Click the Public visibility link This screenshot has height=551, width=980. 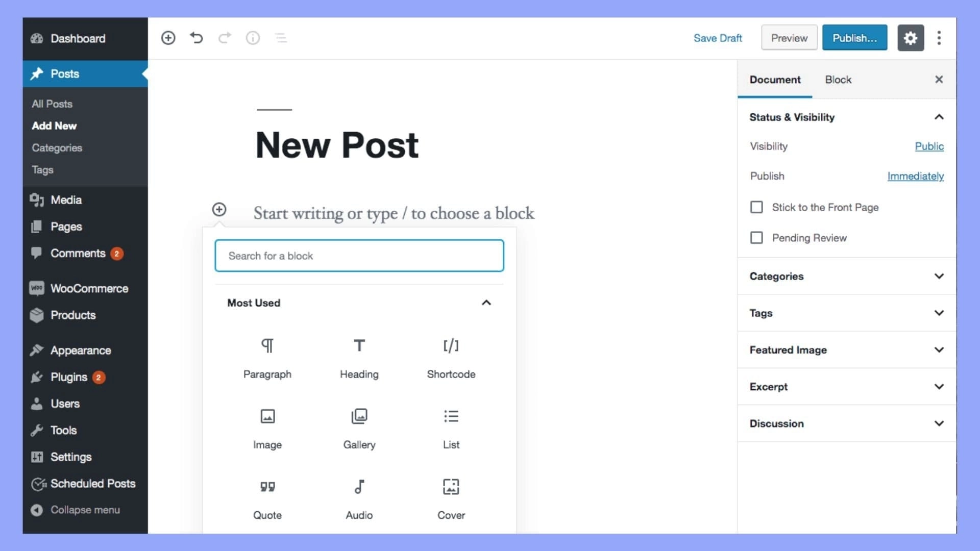pyautogui.click(x=929, y=146)
